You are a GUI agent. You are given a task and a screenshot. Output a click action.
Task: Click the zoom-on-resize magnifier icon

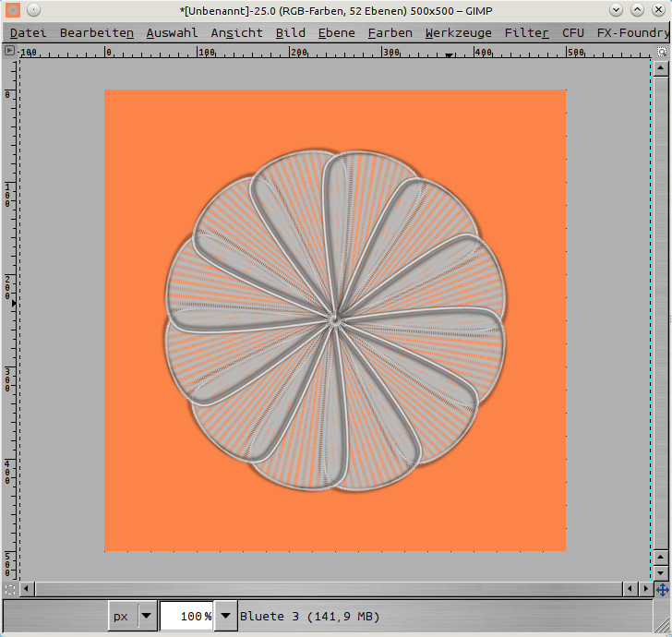coord(662,52)
